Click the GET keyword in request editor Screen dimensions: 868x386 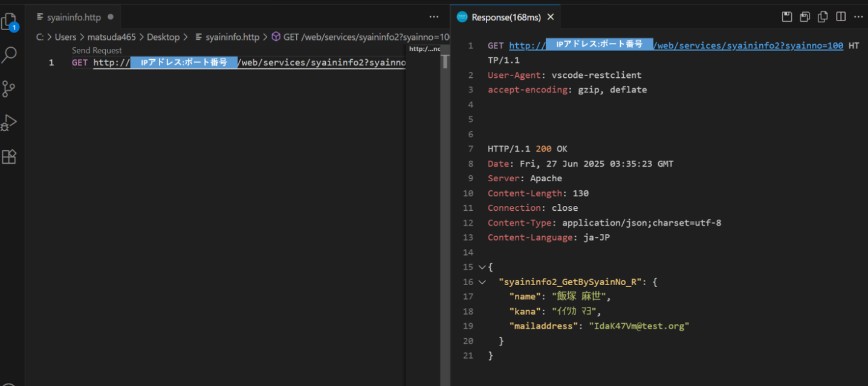click(80, 62)
